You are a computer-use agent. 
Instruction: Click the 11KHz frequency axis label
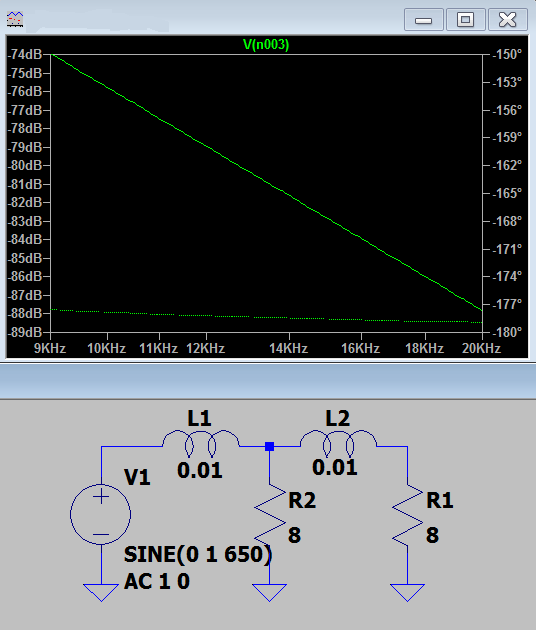pos(158,348)
